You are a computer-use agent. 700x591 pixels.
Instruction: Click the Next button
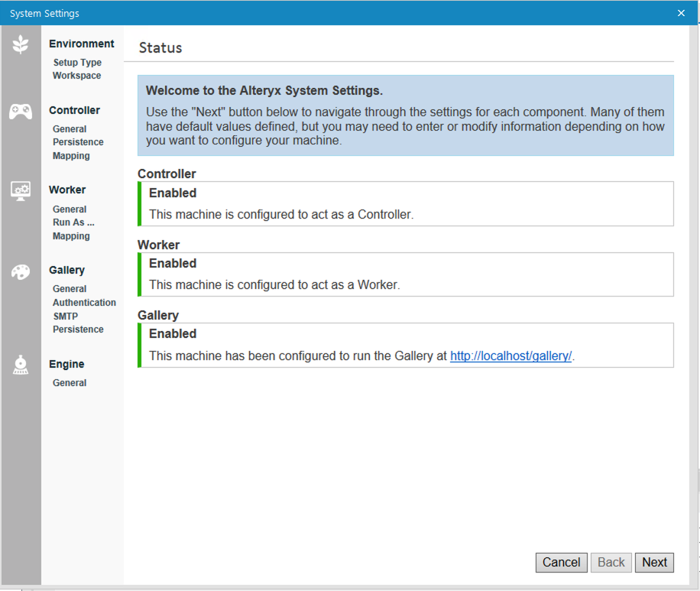click(x=654, y=562)
